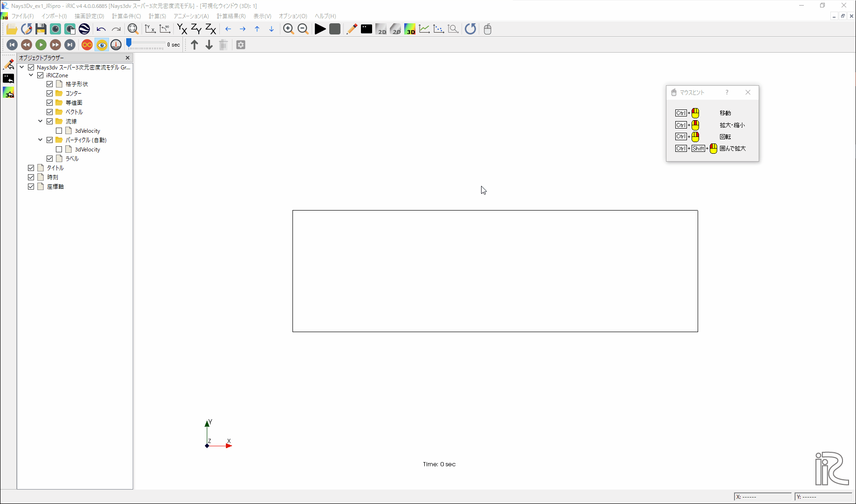856x504 pixels.
Task: Redo the last action
Action: (116, 29)
